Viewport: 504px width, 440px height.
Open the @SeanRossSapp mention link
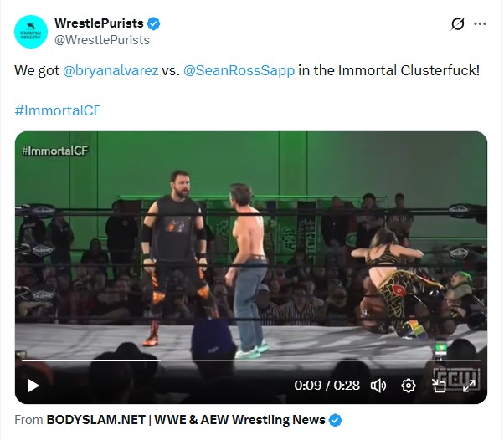pyautogui.click(x=239, y=70)
